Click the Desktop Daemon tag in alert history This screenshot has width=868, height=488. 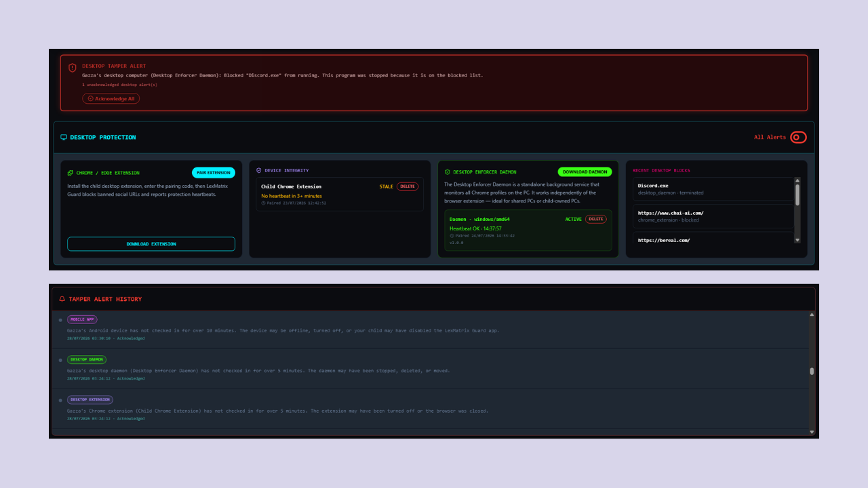[87, 359]
